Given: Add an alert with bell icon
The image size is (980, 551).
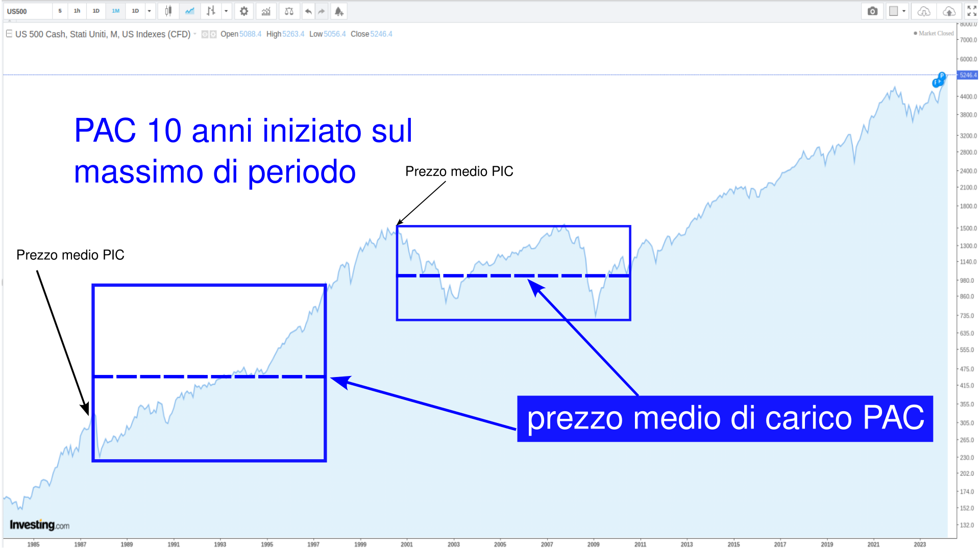Looking at the screenshot, I should coord(339,11).
